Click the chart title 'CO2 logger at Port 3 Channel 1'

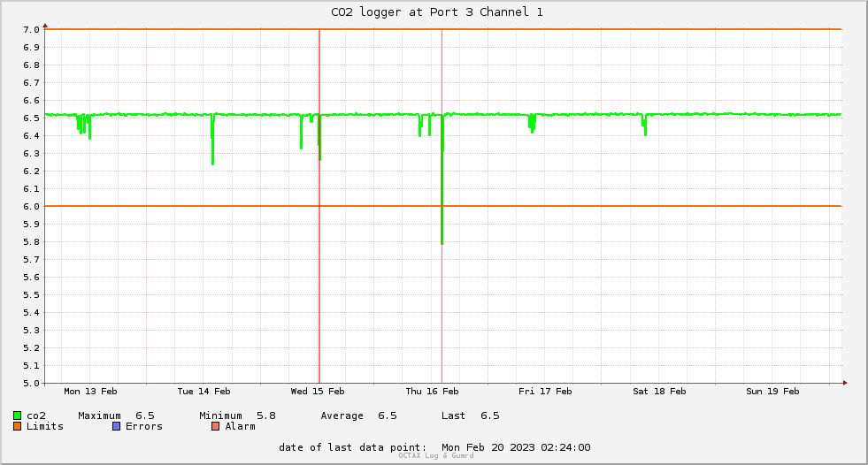[x=437, y=12]
